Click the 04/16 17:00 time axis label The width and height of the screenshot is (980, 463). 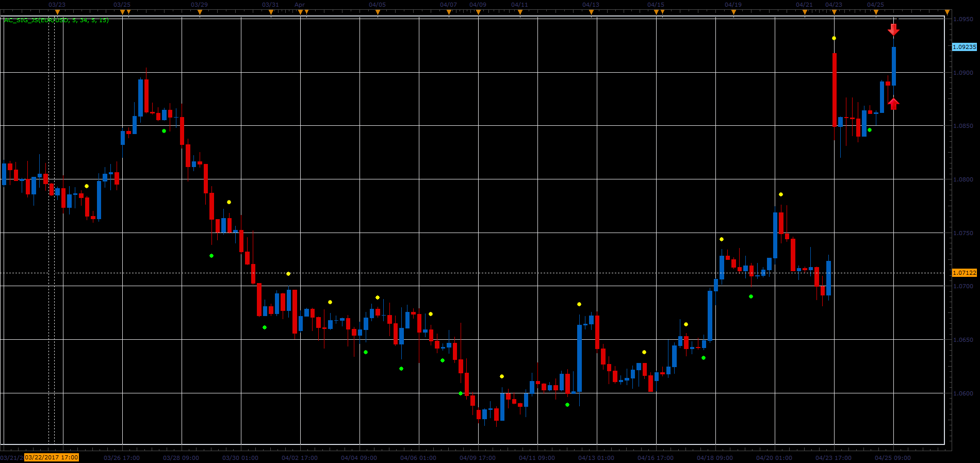coord(656,458)
